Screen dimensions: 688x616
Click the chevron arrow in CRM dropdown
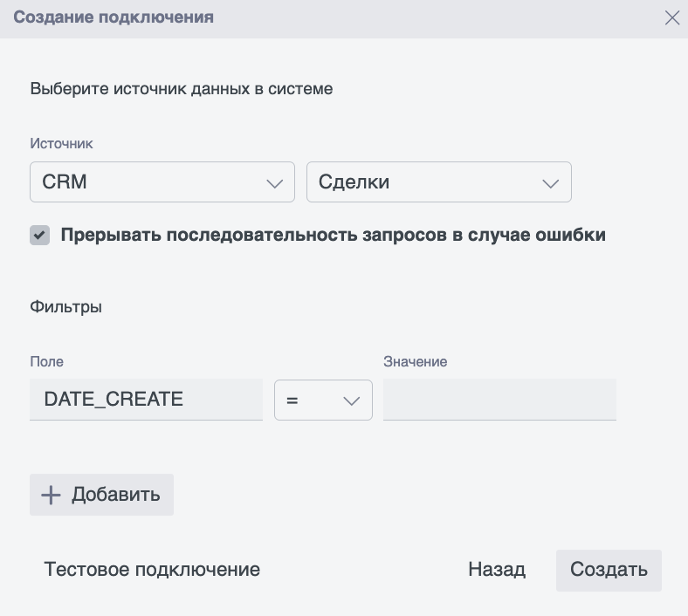[274, 183]
